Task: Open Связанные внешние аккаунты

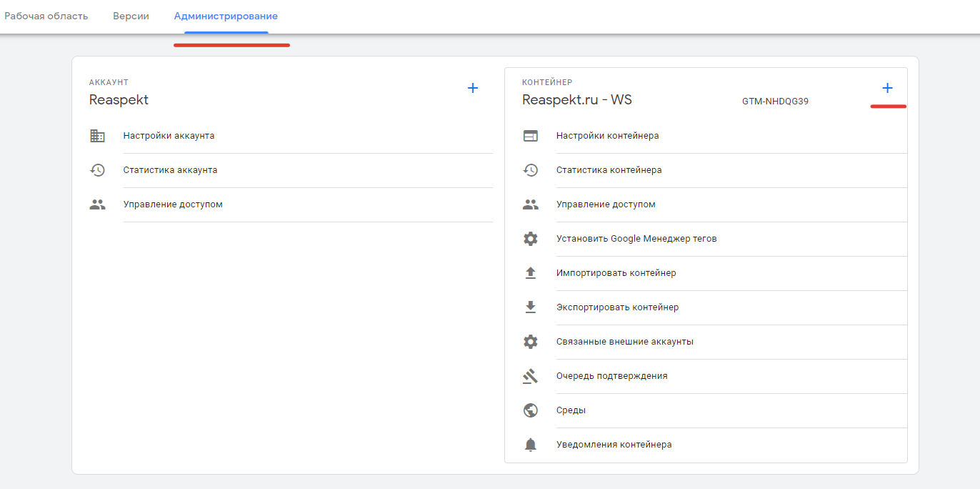Action: (x=624, y=342)
